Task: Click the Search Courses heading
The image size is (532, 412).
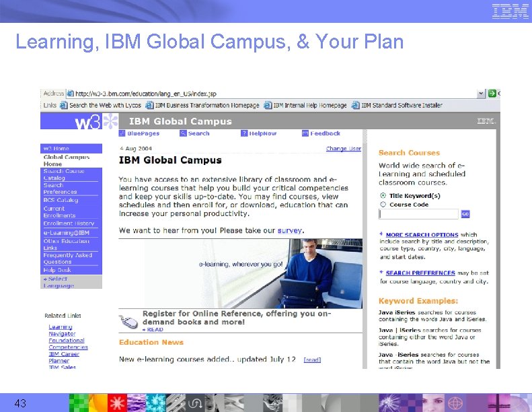Action: (x=409, y=153)
